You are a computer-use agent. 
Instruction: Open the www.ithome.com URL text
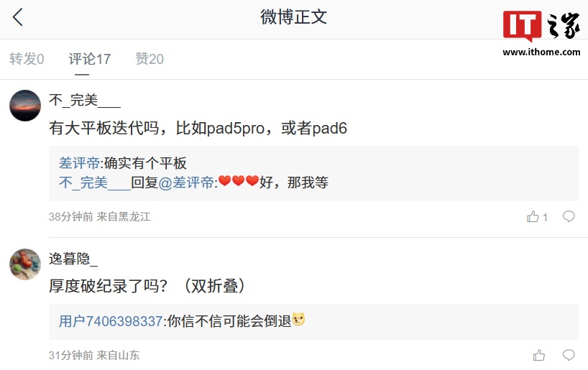click(x=541, y=52)
